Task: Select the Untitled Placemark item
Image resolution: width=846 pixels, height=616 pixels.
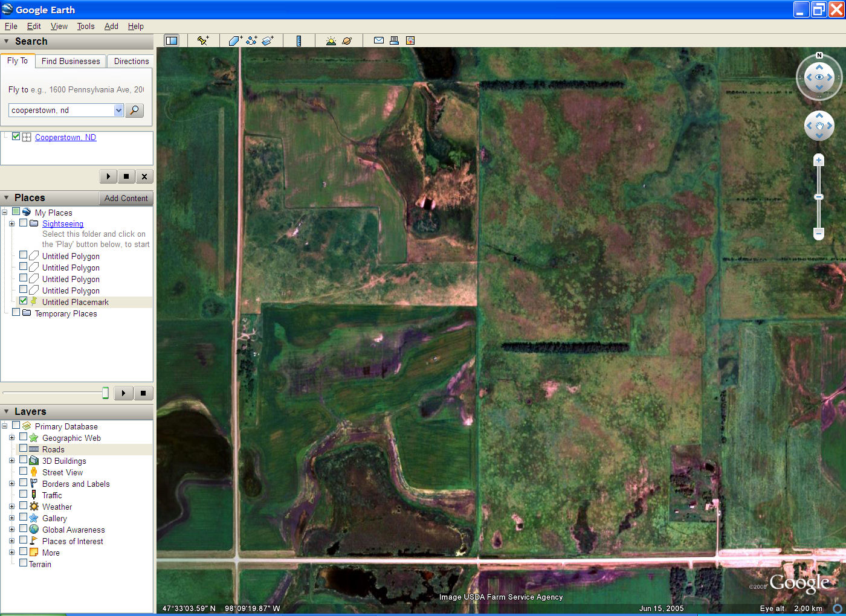Action: [76, 302]
